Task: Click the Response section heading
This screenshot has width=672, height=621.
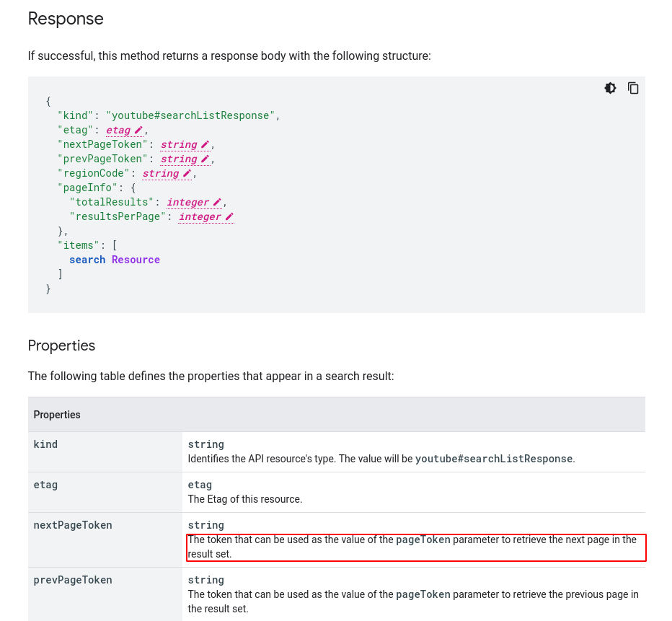Action: (66, 19)
